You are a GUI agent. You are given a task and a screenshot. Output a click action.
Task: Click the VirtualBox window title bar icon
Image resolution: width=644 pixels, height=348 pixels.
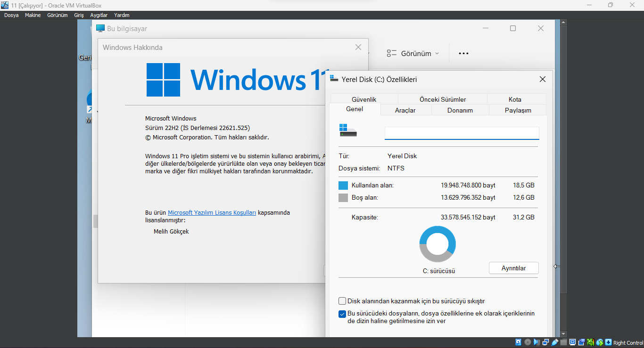click(x=5, y=5)
